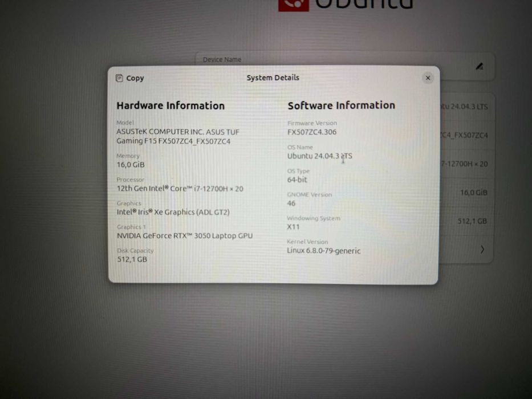Viewport: 532px width, 399px height.
Task: Click 'Intel Iris Xe Graphics (ADL GT2)' text
Action: point(173,212)
